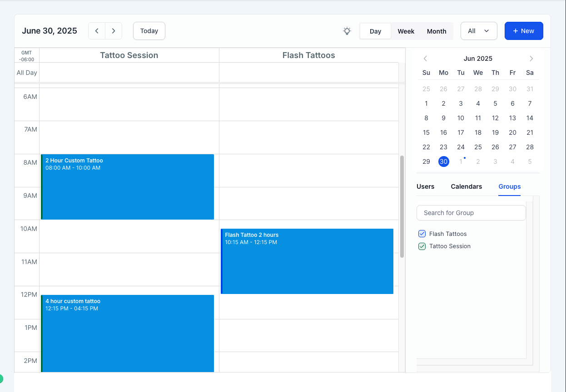The width and height of the screenshot is (566, 392).
Task: Focus the Search for Group field
Action: pyautogui.click(x=471, y=213)
